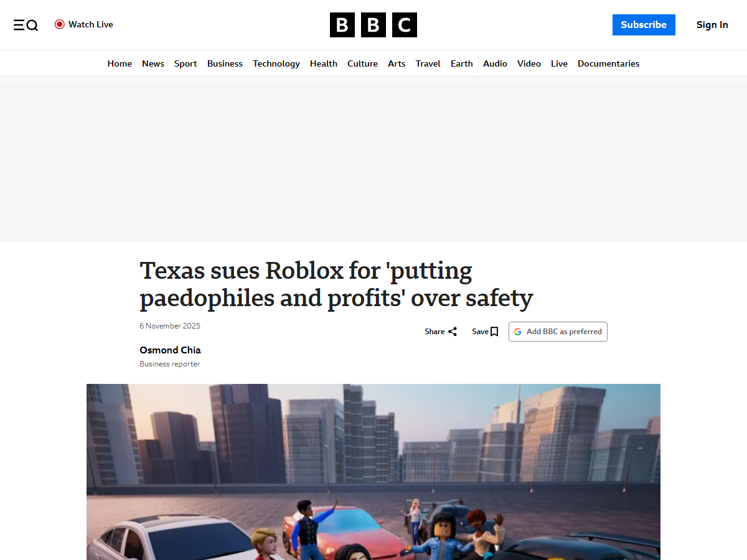Image resolution: width=747 pixels, height=560 pixels.
Task: Open Watch Live link
Action: click(x=84, y=24)
